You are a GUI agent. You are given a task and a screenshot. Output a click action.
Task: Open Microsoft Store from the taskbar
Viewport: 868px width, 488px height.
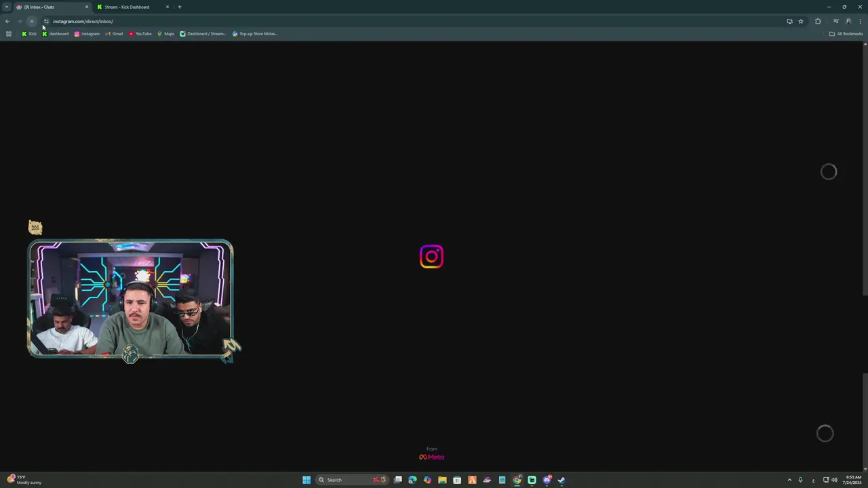[457, 480]
